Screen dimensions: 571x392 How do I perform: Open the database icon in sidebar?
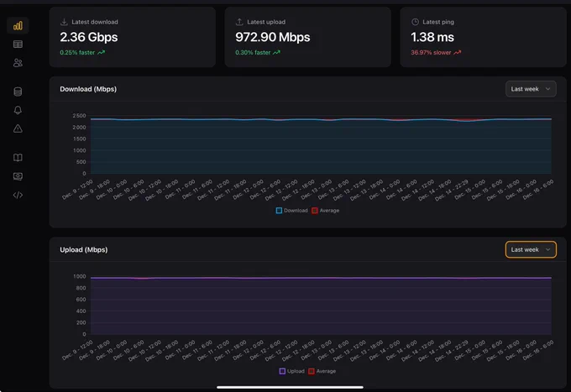(18, 91)
